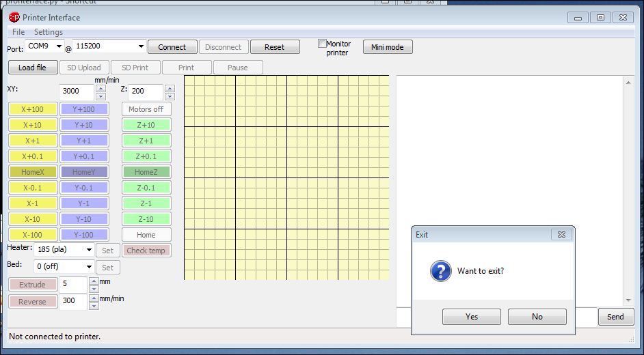644x355 pixels.
Task: Move Y axis by +10
Action: pos(84,125)
